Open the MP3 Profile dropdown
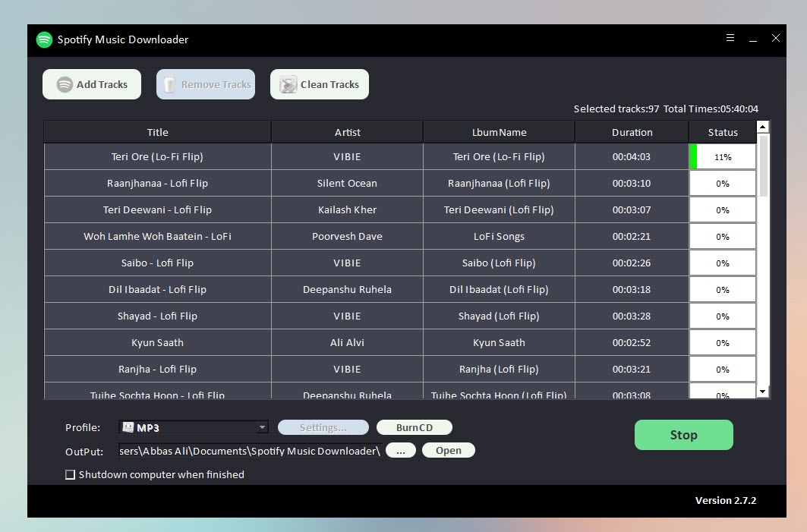The height and width of the screenshot is (532, 807). [x=194, y=427]
